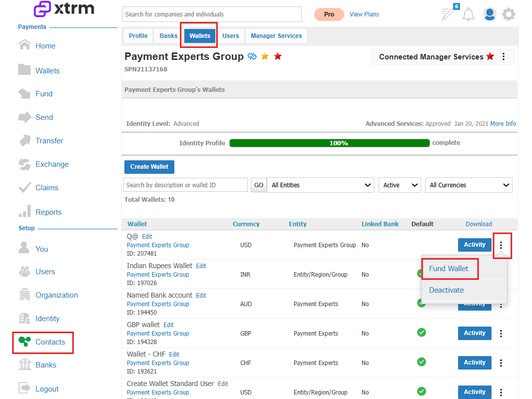Click the Transfer icon in sidebar

(25, 140)
